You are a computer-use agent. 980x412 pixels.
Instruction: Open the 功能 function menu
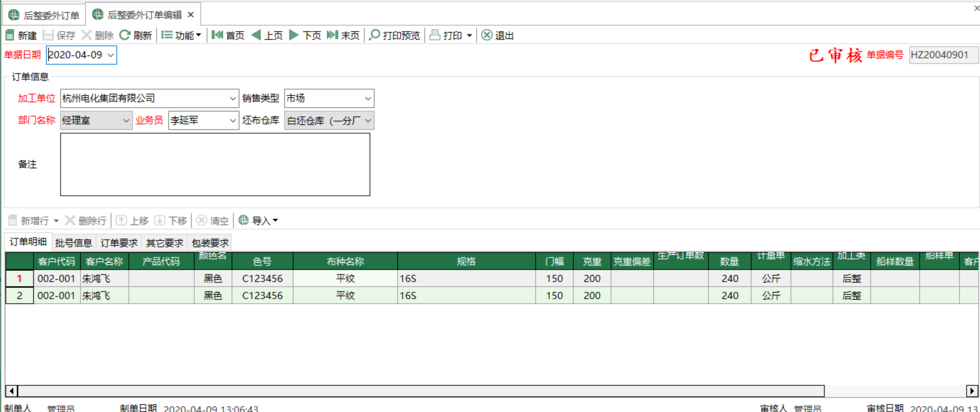[x=181, y=35]
